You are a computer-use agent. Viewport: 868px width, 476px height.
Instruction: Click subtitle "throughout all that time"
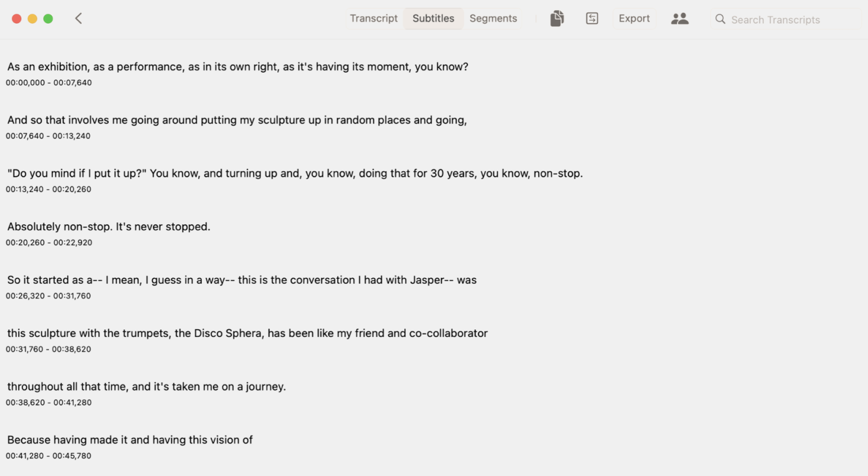tap(147, 386)
